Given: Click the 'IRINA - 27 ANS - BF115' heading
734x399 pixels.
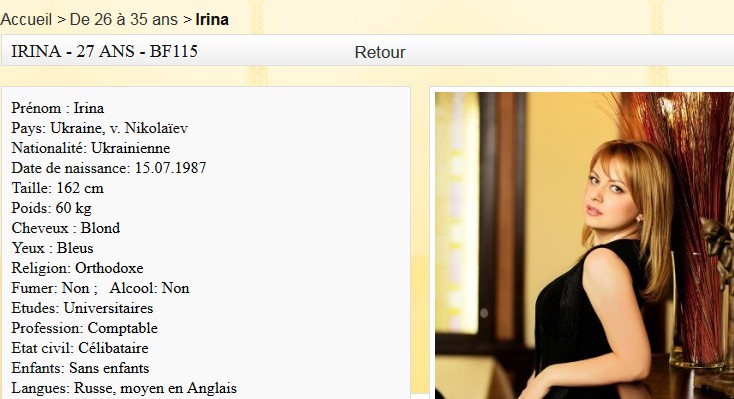Looking at the screenshot, I should coord(104,51).
